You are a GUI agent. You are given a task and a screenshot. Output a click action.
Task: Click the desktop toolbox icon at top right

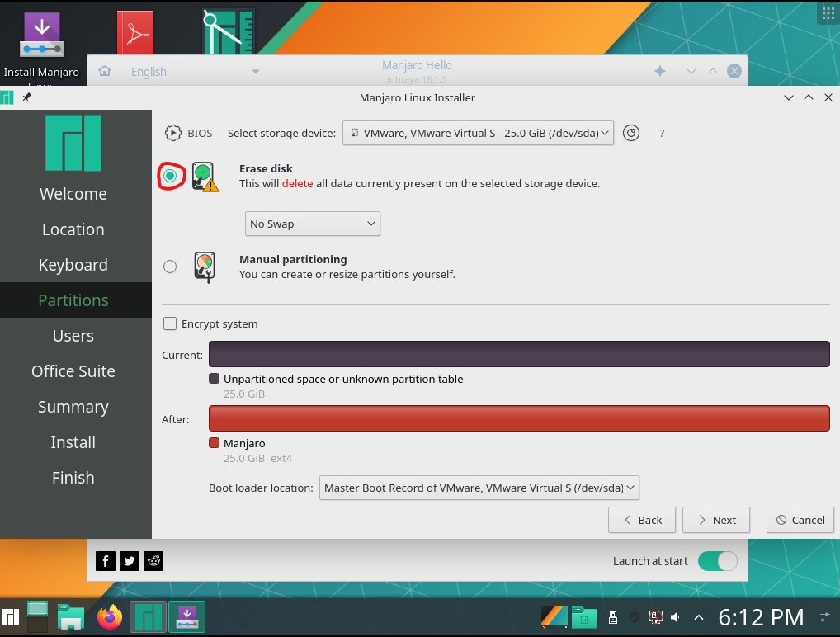tap(828, 12)
